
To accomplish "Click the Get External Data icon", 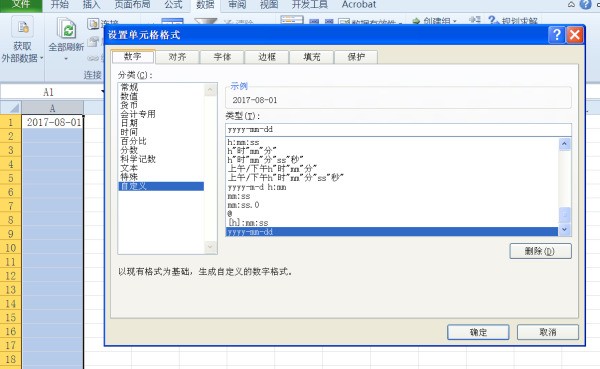I will [23, 28].
